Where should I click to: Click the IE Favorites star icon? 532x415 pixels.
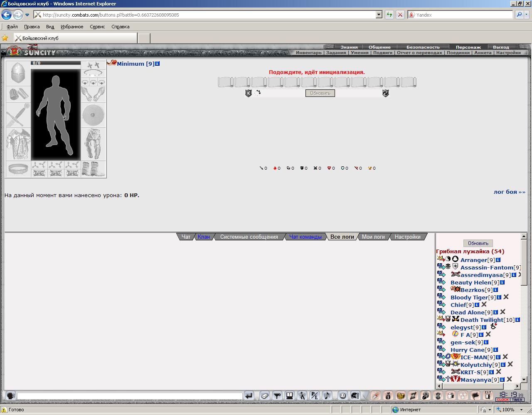tap(5, 38)
